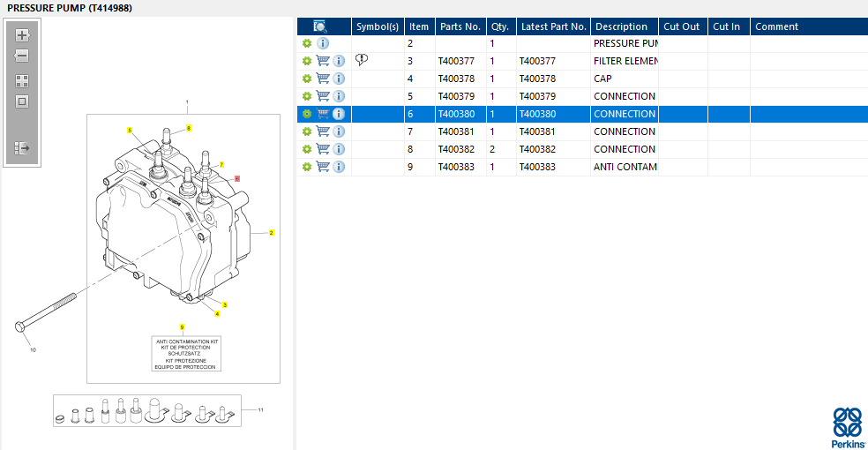Open info for T400382 connection
Screen dimensions: 868x450
(339, 149)
